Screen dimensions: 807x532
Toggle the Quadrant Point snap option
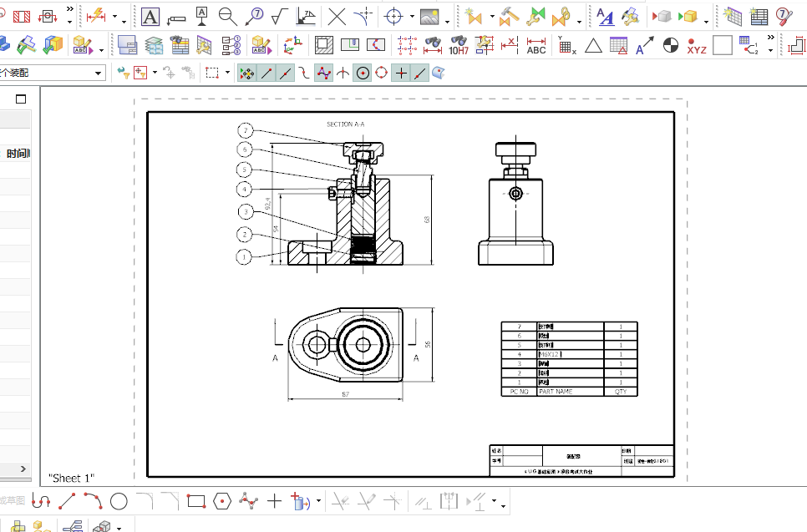pos(382,73)
